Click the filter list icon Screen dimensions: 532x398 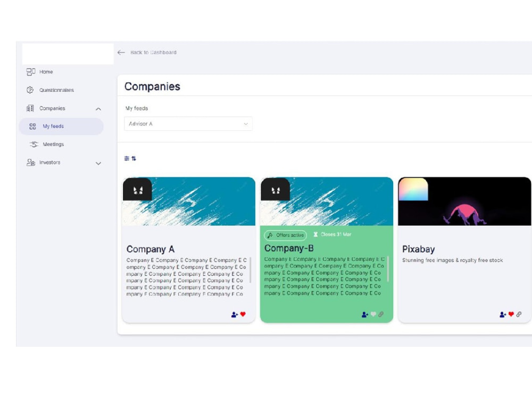pos(127,158)
